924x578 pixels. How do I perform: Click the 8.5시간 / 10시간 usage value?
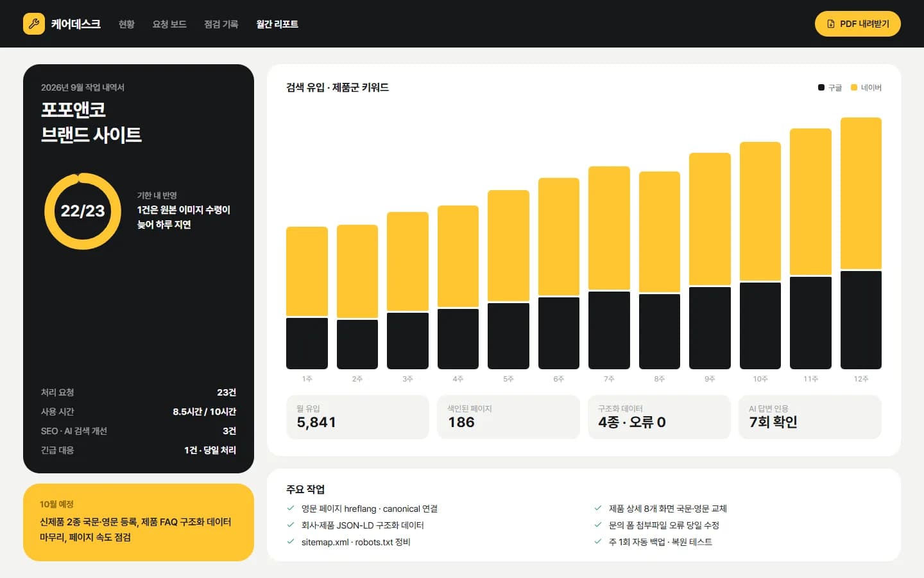pyautogui.click(x=204, y=412)
